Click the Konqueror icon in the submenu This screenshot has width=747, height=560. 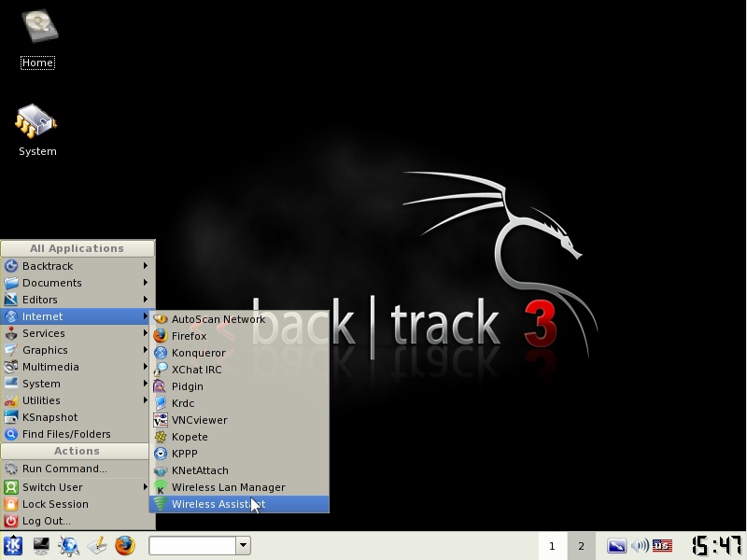(161, 353)
